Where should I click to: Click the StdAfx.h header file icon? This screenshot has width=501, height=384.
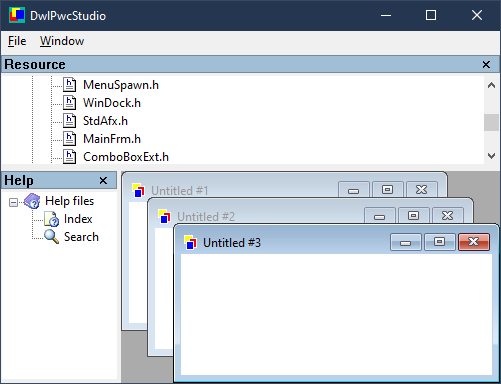(x=69, y=121)
